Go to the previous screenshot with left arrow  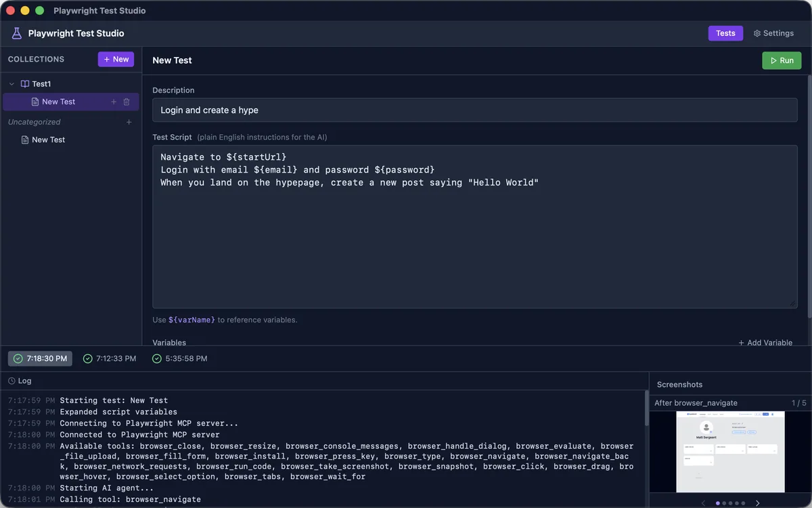pyautogui.click(x=704, y=503)
